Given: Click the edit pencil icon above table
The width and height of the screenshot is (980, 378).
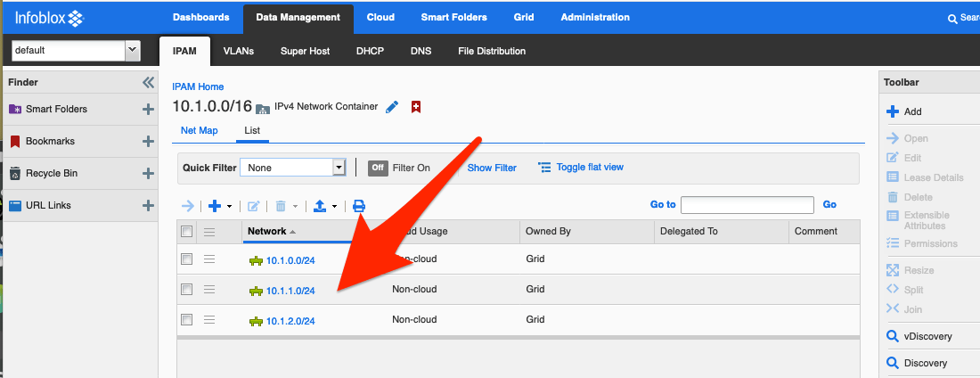Looking at the screenshot, I should click(x=254, y=205).
